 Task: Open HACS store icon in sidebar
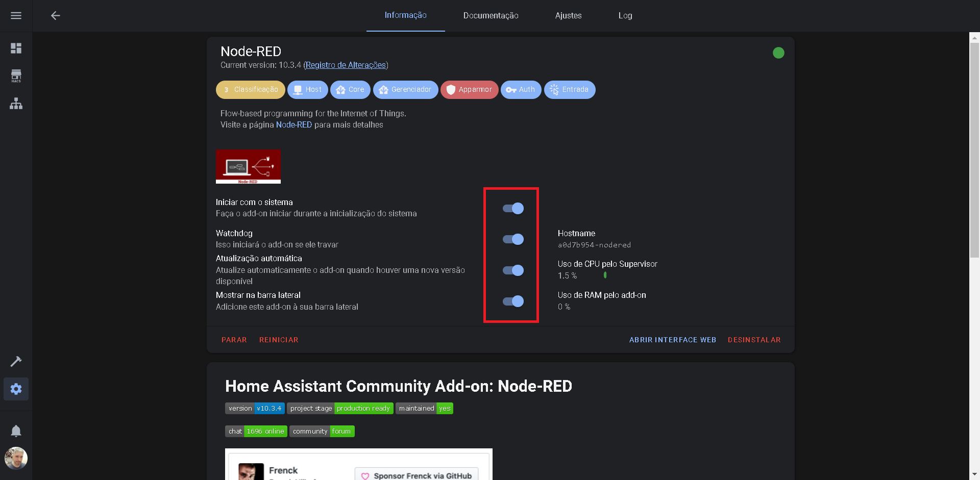click(x=16, y=76)
